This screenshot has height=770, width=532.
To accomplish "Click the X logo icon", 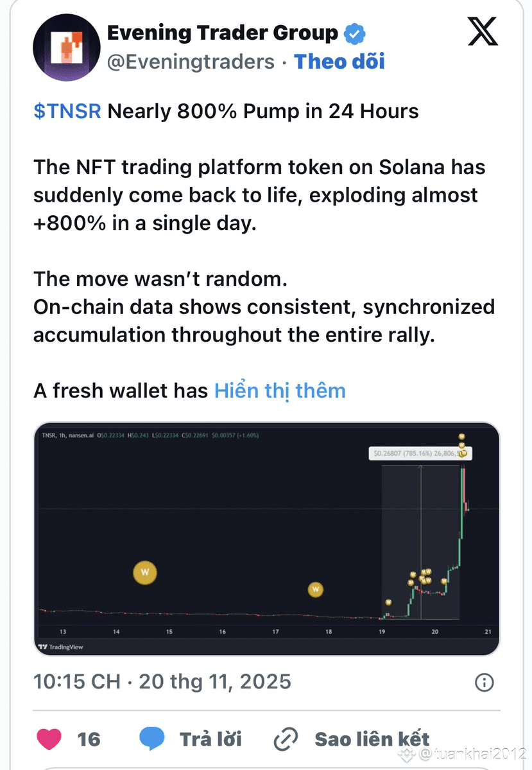I will (x=483, y=32).
